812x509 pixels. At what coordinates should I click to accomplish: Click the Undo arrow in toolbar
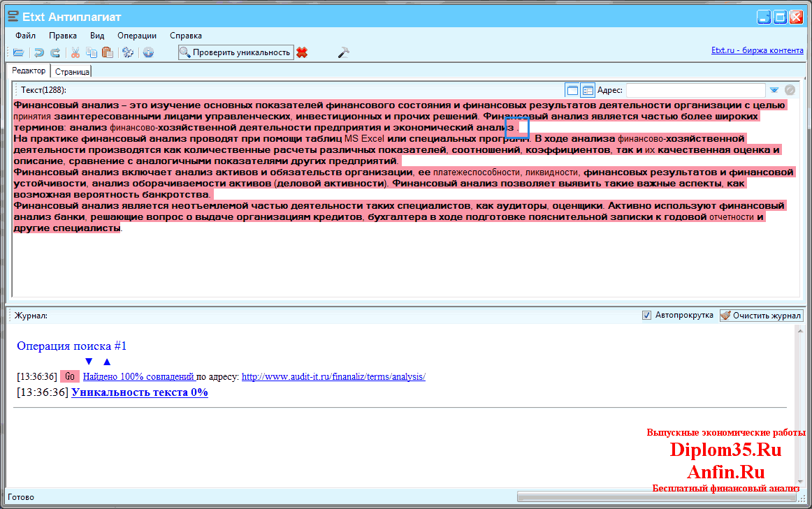tap(39, 52)
